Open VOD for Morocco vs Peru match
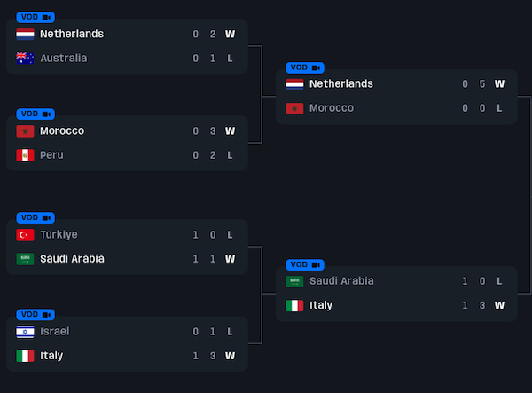This screenshot has height=393, width=532. [x=35, y=114]
